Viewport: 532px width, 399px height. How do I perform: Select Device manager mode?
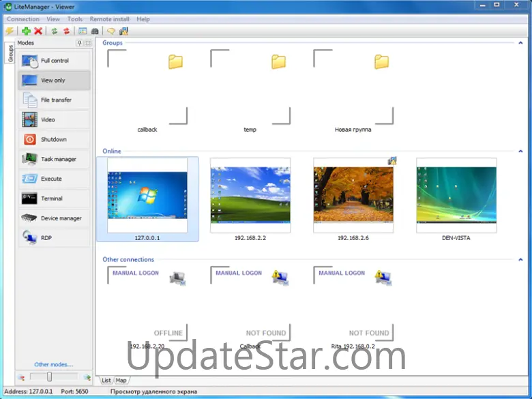point(55,218)
